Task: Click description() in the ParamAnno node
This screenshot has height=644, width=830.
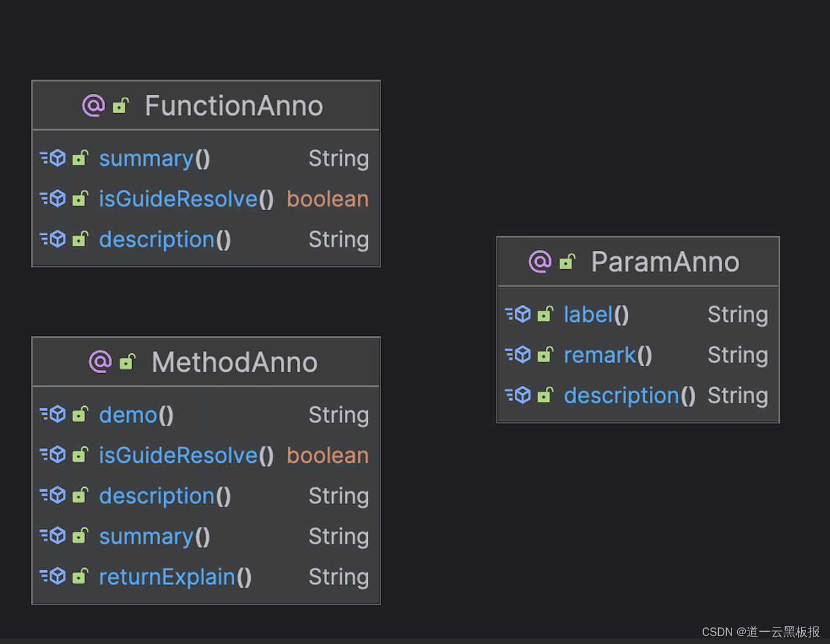Action: click(629, 396)
